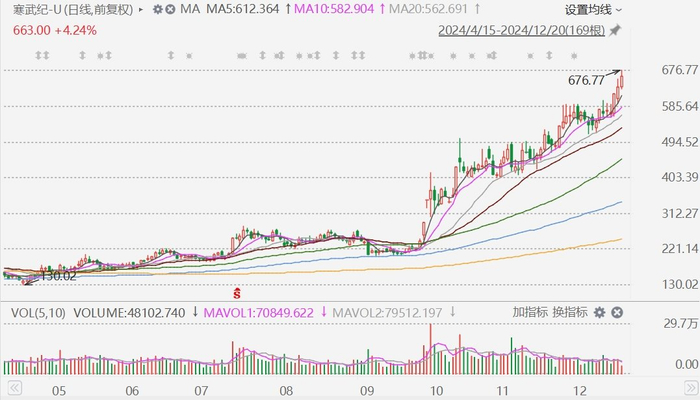Click the 29.7万 volume axis label
700x400 pixels.
(x=680, y=323)
